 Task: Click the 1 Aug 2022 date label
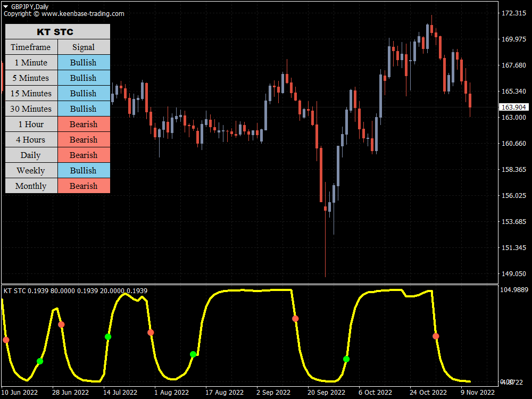pos(171,393)
